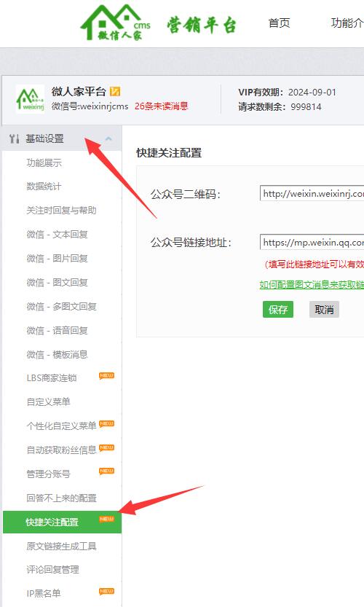Viewport: 364px width, 607px height.
Task: Click the 微信号:weixinrjcms account text
Action: pyautogui.click(x=90, y=106)
